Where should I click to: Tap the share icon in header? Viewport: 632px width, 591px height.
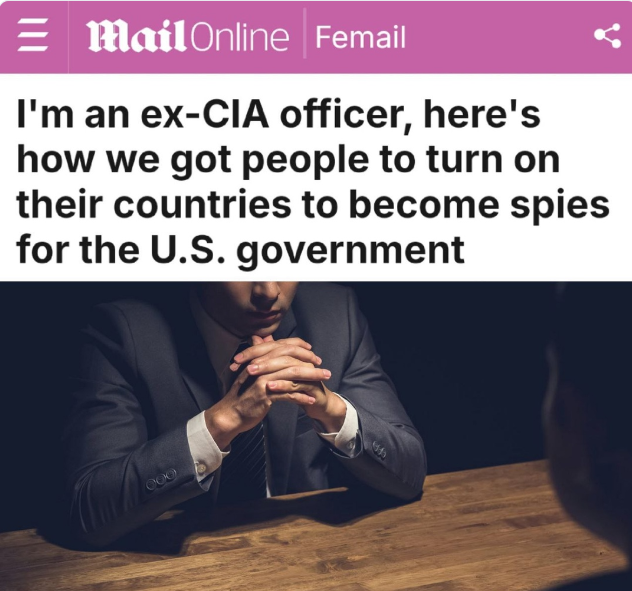[x=607, y=36]
